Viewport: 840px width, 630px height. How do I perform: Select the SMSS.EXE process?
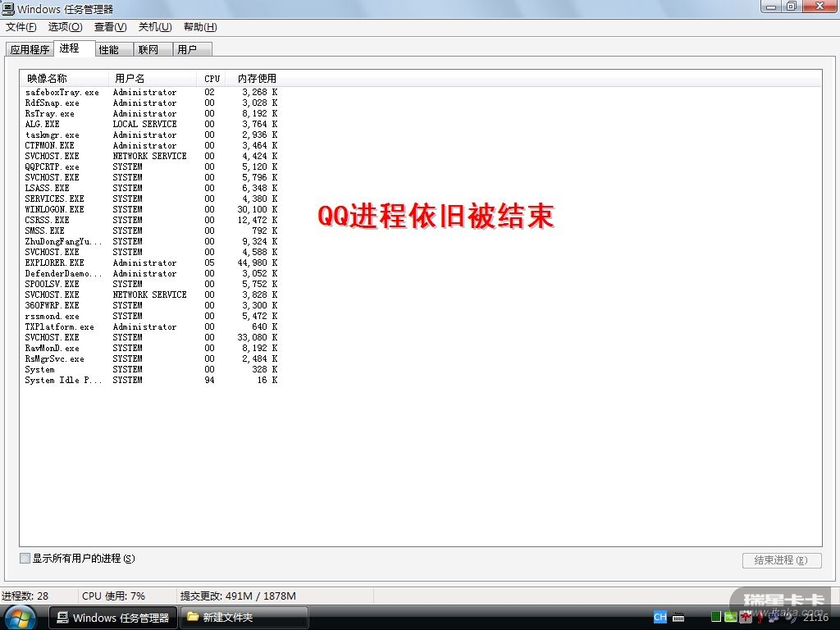point(151,231)
